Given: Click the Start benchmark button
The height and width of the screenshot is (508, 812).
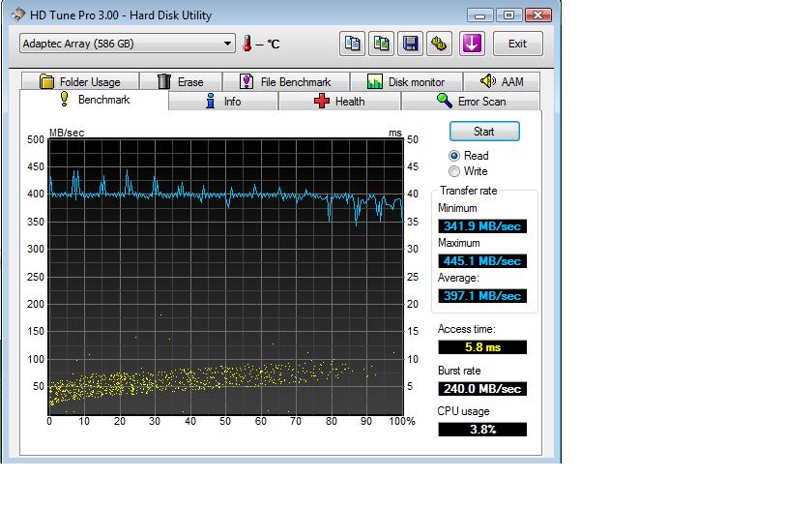Looking at the screenshot, I should tap(484, 132).
